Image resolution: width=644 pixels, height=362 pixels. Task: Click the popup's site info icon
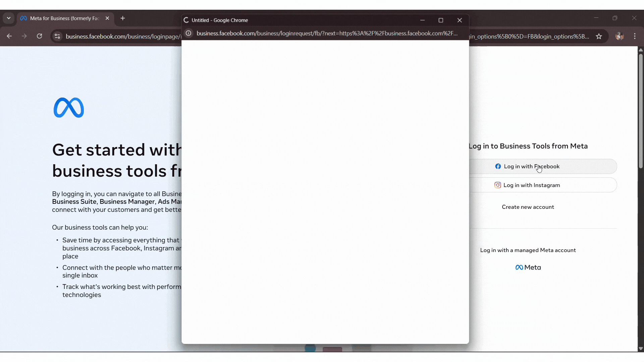point(189,33)
